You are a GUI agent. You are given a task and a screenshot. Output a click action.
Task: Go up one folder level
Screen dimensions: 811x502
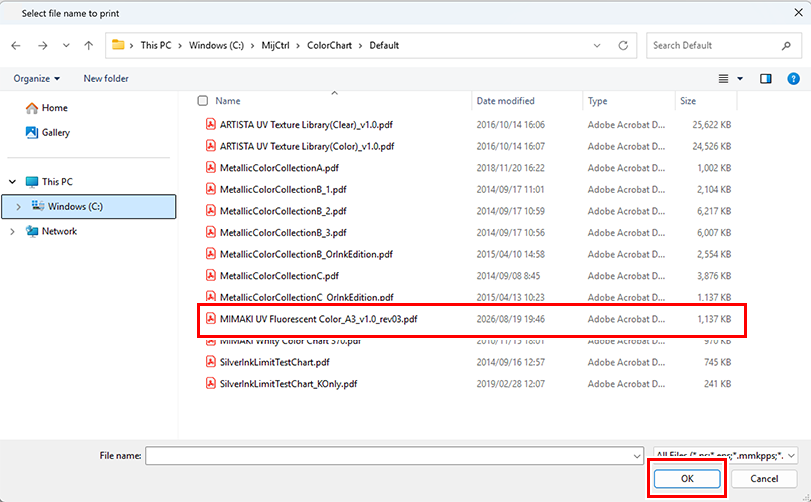coord(88,45)
